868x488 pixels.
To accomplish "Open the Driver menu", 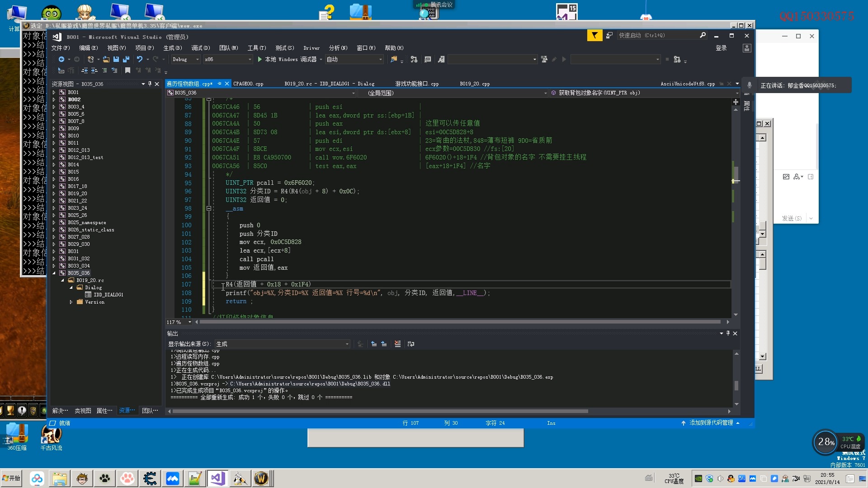I will [x=311, y=48].
